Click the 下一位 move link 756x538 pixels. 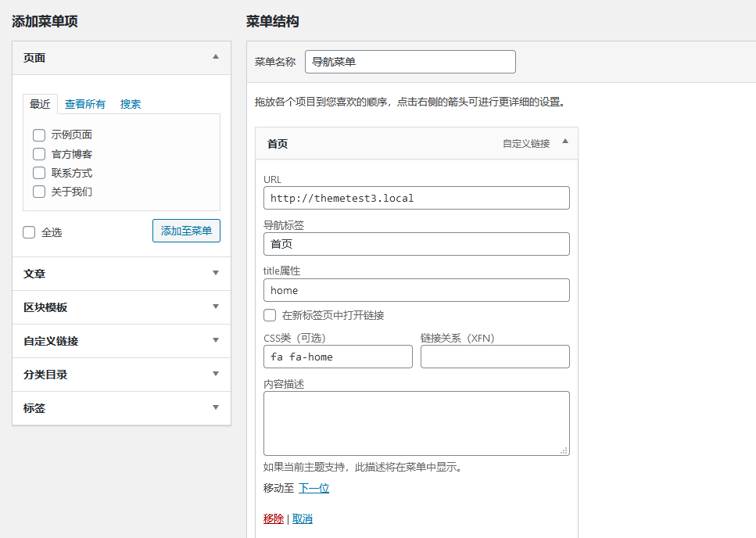coord(314,487)
